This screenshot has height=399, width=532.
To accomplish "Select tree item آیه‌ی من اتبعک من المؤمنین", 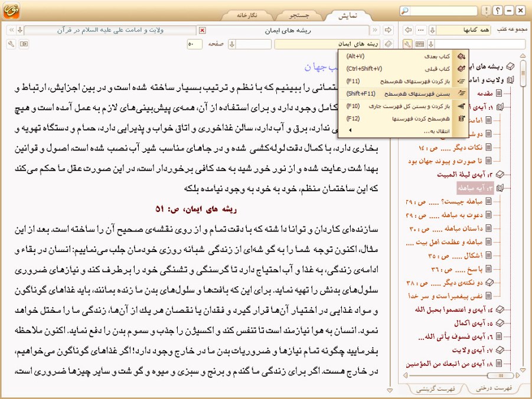I will (449, 364).
